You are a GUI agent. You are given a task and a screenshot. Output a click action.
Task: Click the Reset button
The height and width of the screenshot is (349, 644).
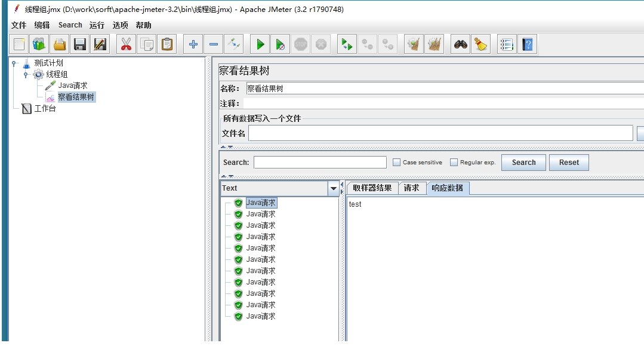point(569,163)
